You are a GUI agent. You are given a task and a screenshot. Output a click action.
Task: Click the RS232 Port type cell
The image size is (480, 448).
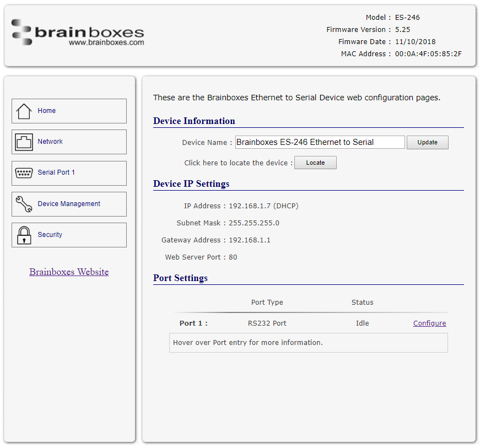coord(267,323)
